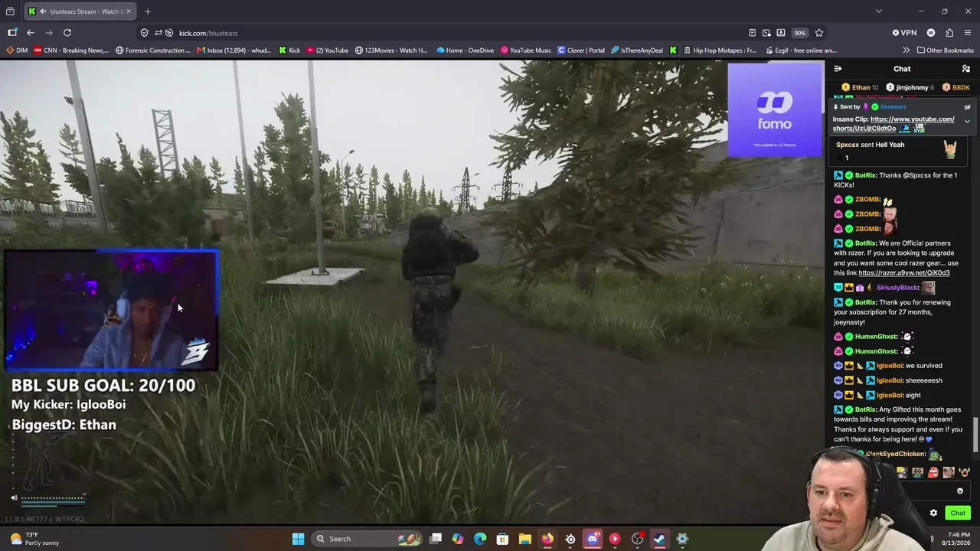The height and width of the screenshot is (551, 980).
Task: Open the Home - OneDrive bookmark
Action: (x=465, y=51)
